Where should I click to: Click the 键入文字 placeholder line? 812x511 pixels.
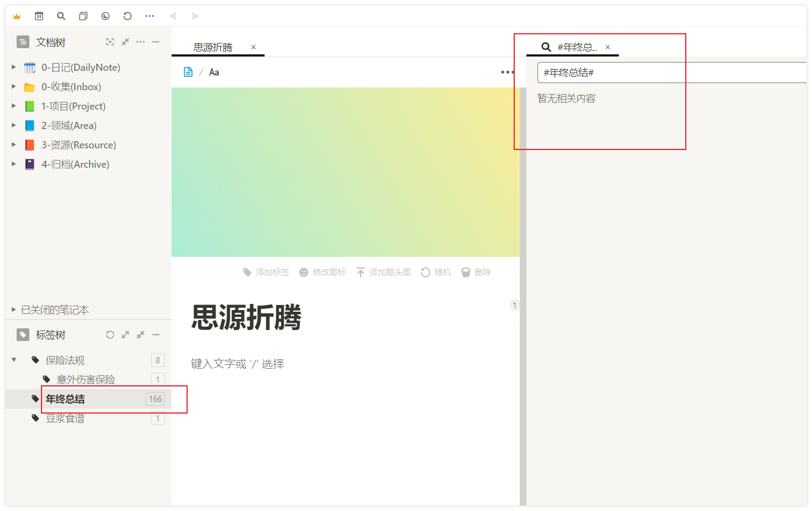[237, 364]
